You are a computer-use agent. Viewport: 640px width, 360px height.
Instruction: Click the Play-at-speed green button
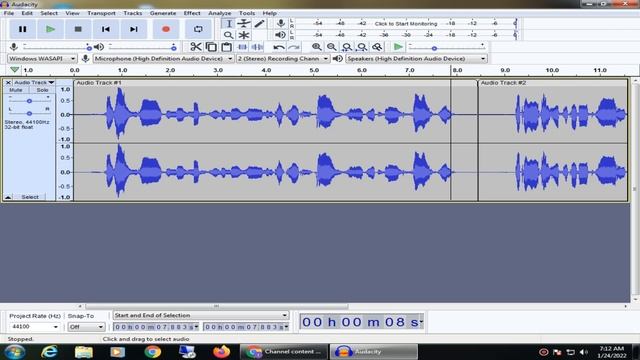click(x=398, y=47)
